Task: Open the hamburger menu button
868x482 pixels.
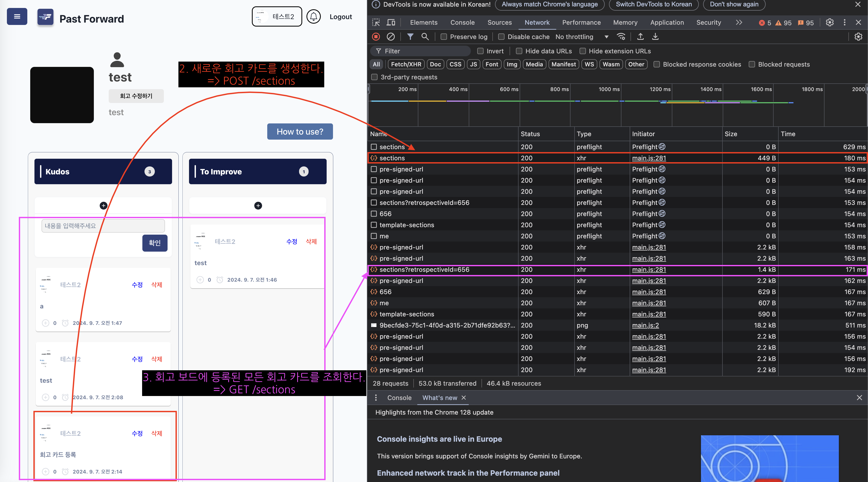Action: [x=17, y=16]
